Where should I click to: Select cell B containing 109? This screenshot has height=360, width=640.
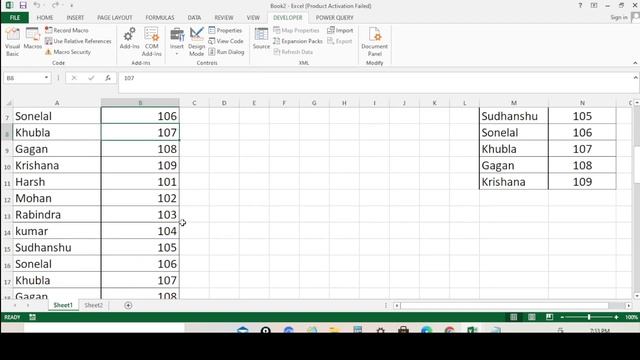pyautogui.click(x=140, y=165)
